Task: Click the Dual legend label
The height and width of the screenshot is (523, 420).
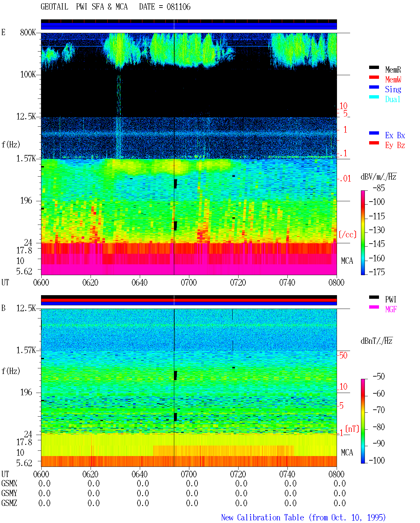Action: point(393,99)
